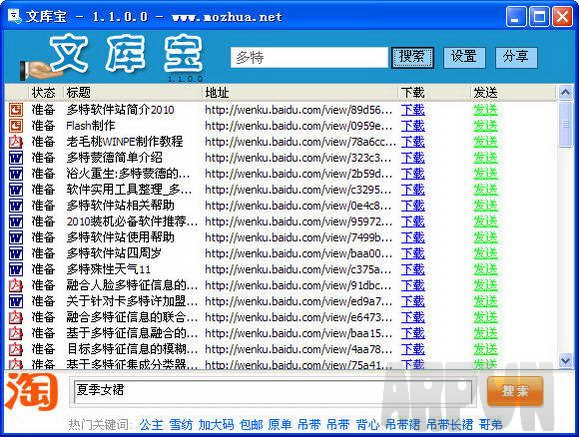Screen dimensions: 579x437
Task: Click the hot keyword 吊带长裙 link
Action: point(449,424)
